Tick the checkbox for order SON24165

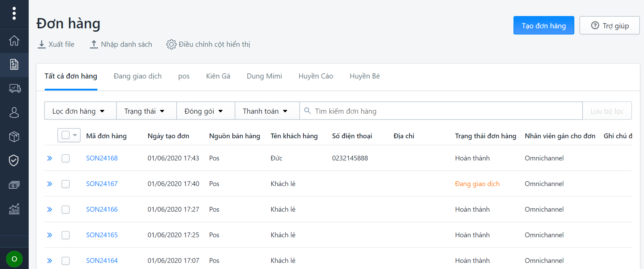coord(66,235)
